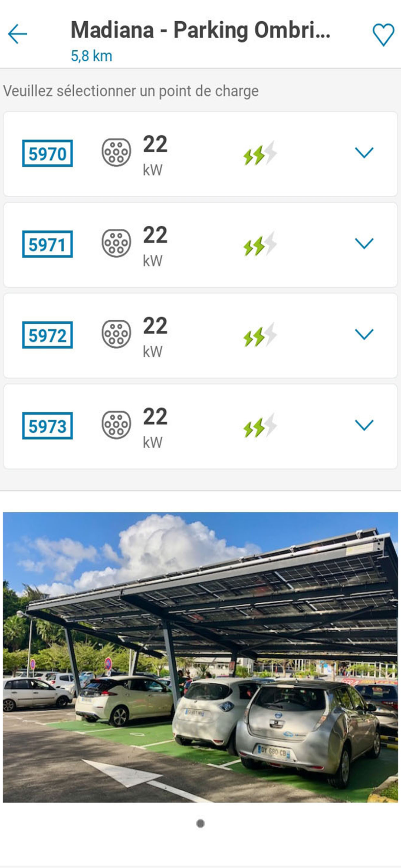Select charge point badge 5973

pyautogui.click(x=47, y=426)
